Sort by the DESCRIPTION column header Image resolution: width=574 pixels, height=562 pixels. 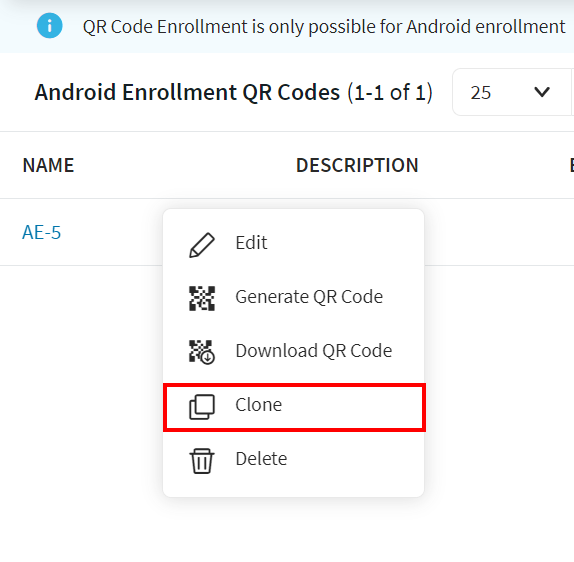pos(357,165)
